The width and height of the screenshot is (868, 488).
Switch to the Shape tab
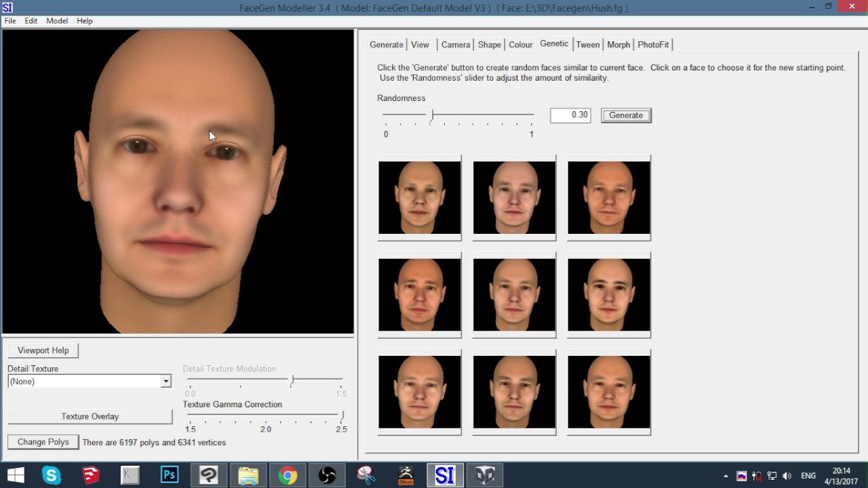[490, 45]
